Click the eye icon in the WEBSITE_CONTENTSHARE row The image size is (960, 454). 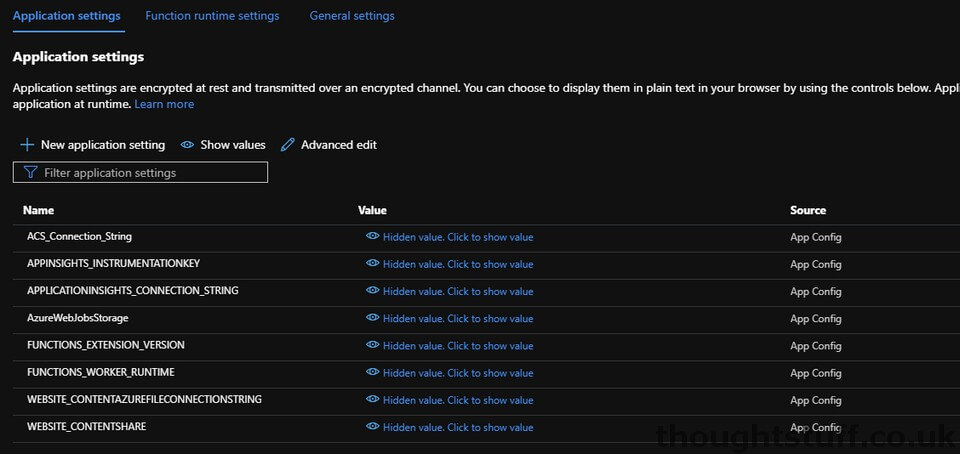[372, 426]
